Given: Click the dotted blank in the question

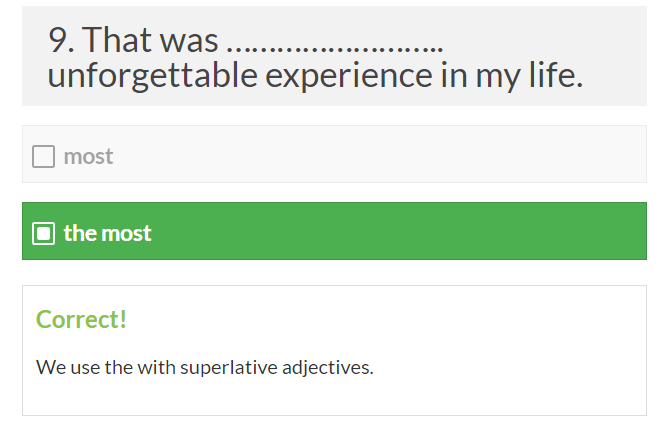Looking at the screenshot, I should (x=335, y=42).
